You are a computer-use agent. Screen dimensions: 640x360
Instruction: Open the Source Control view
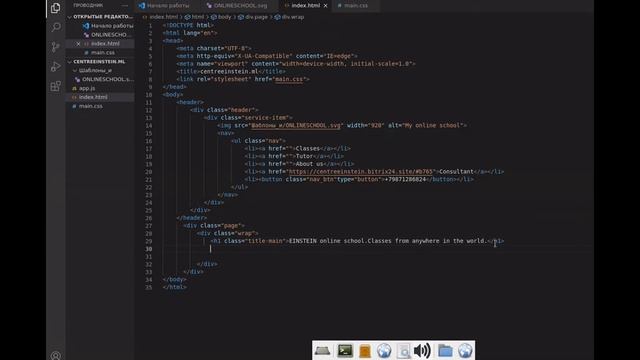click(x=56, y=47)
